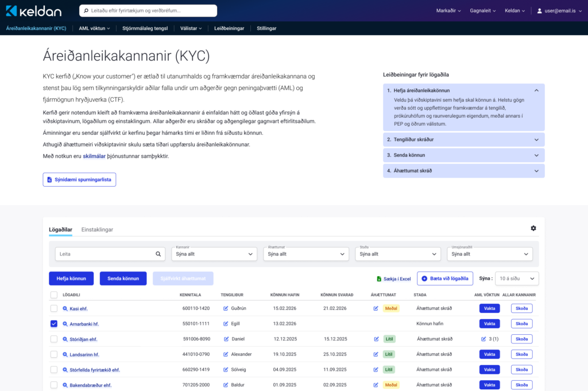This screenshot has width=588, height=391.
Task: Click edit icon beside AML count 3 (1)
Action: 483,339
